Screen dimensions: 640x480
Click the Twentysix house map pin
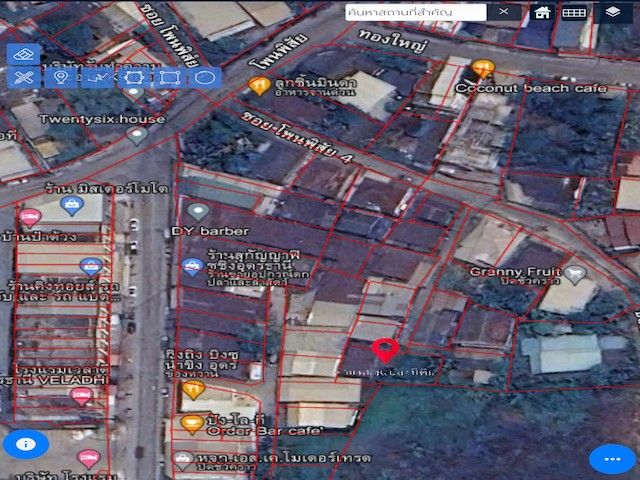[x=137, y=134]
